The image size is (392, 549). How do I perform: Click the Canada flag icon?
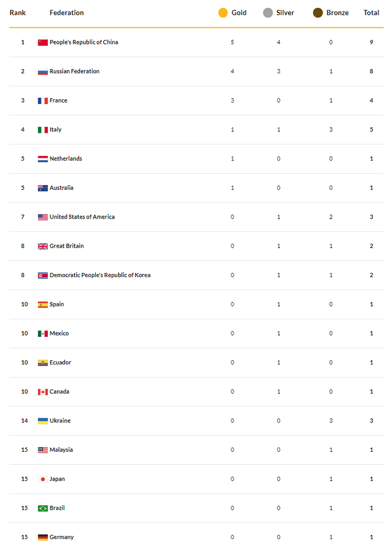coord(43,392)
